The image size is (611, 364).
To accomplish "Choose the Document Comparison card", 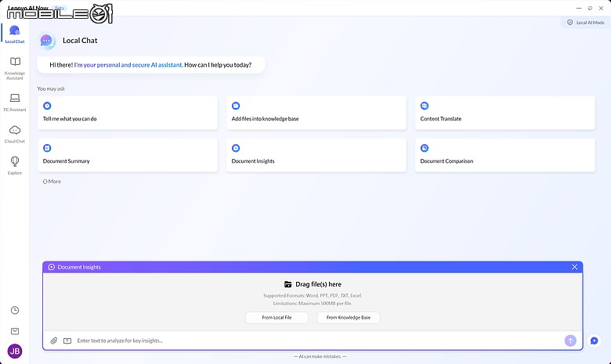I will click(x=505, y=155).
